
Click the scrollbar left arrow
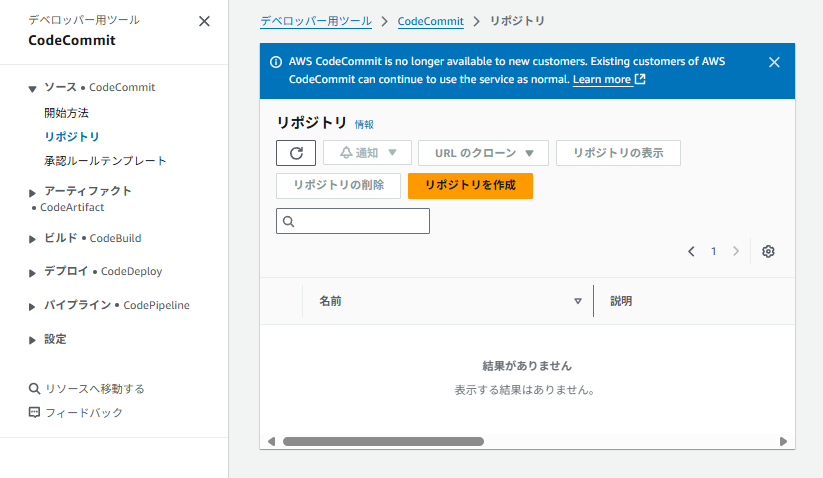coord(271,441)
